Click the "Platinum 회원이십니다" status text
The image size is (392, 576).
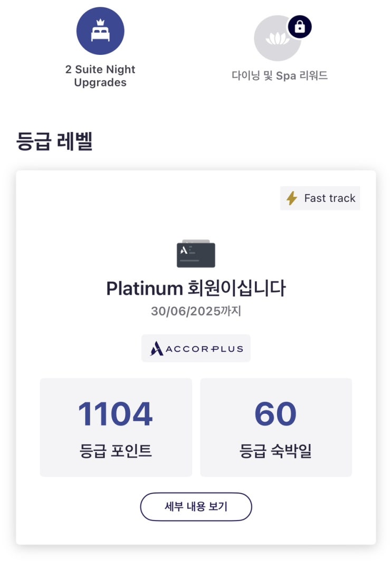tap(196, 288)
